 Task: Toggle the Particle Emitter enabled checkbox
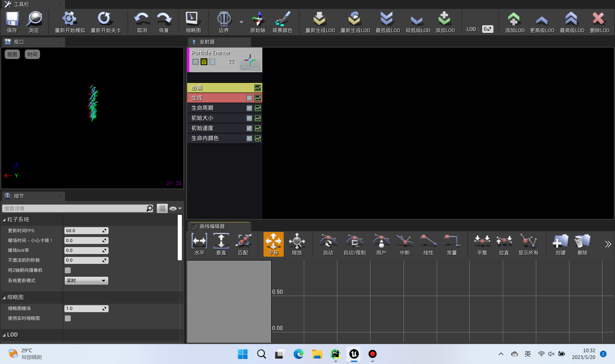[195, 61]
